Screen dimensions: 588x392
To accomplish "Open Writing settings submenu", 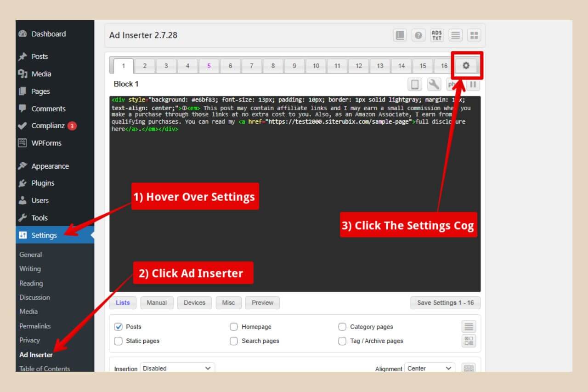I will pos(30,269).
